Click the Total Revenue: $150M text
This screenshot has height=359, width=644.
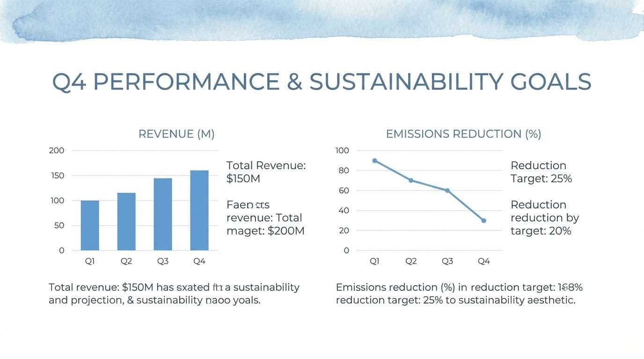265,172
